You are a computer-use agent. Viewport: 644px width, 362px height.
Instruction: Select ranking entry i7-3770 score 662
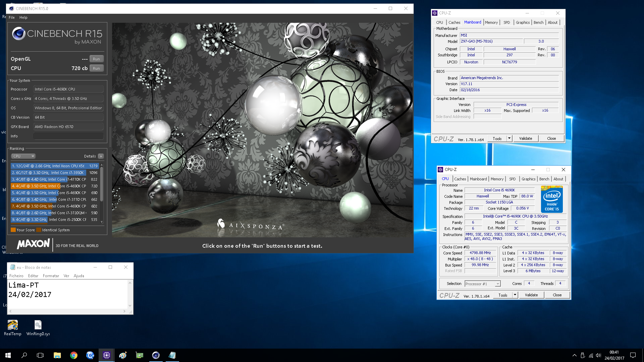(55, 199)
